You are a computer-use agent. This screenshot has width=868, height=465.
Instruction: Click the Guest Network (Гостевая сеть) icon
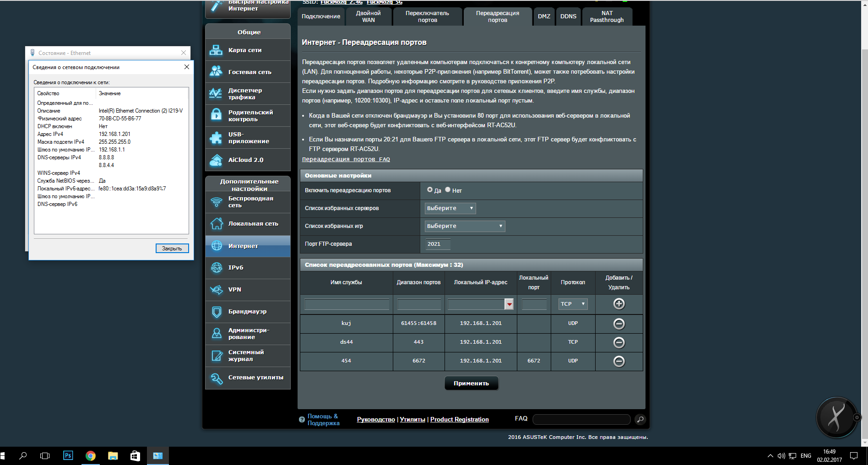pos(216,72)
